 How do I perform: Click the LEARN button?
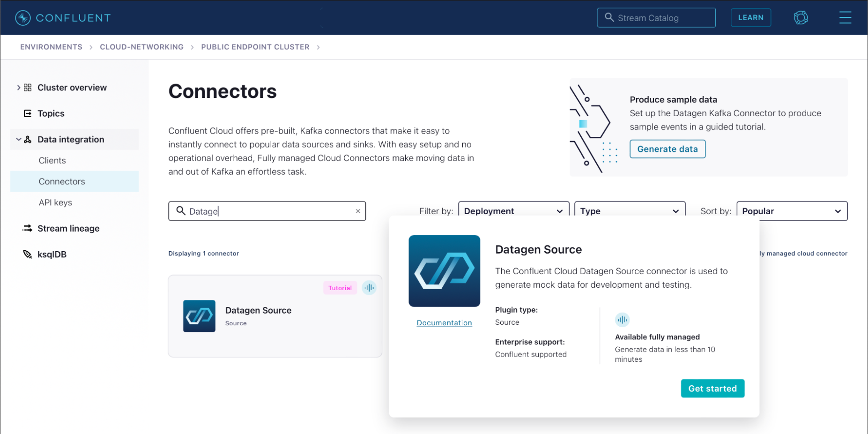751,18
